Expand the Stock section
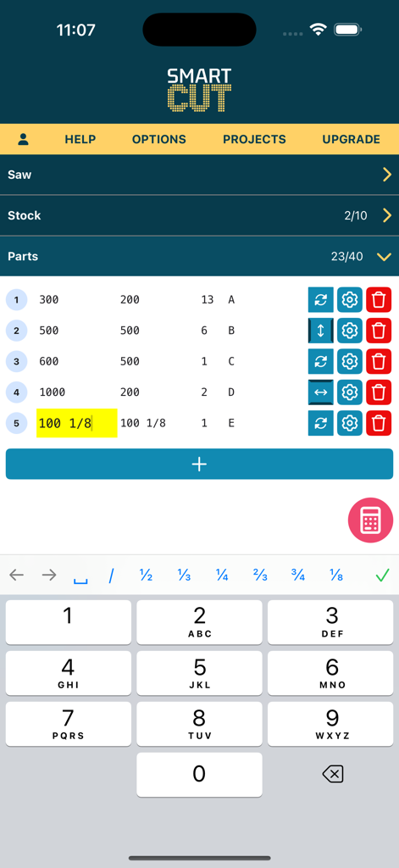399x868 pixels. click(199, 215)
